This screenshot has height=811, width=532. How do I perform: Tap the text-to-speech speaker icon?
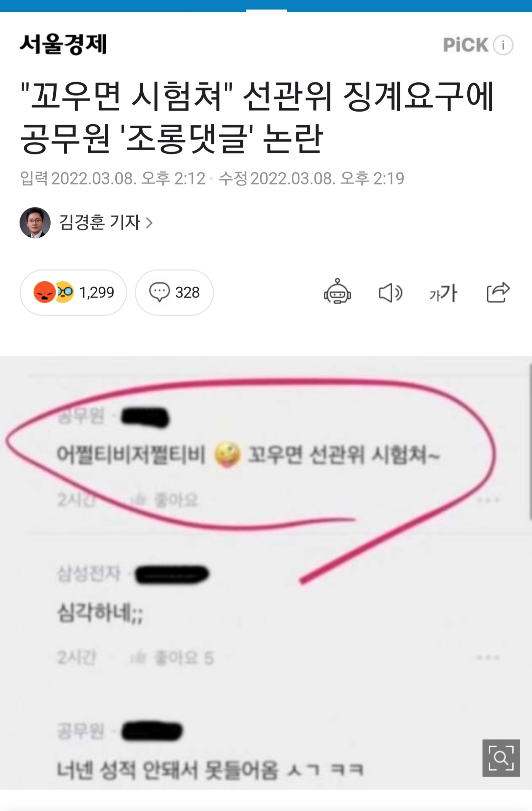pyautogui.click(x=391, y=293)
